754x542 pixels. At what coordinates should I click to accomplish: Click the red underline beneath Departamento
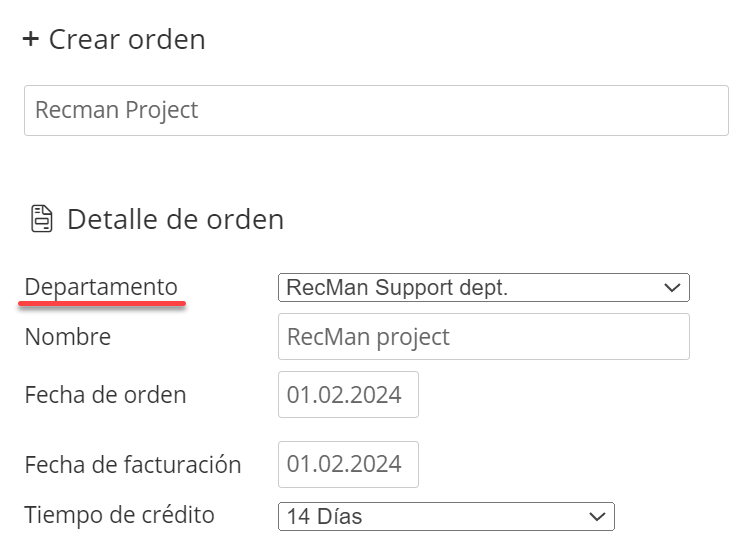coord(102,303)
